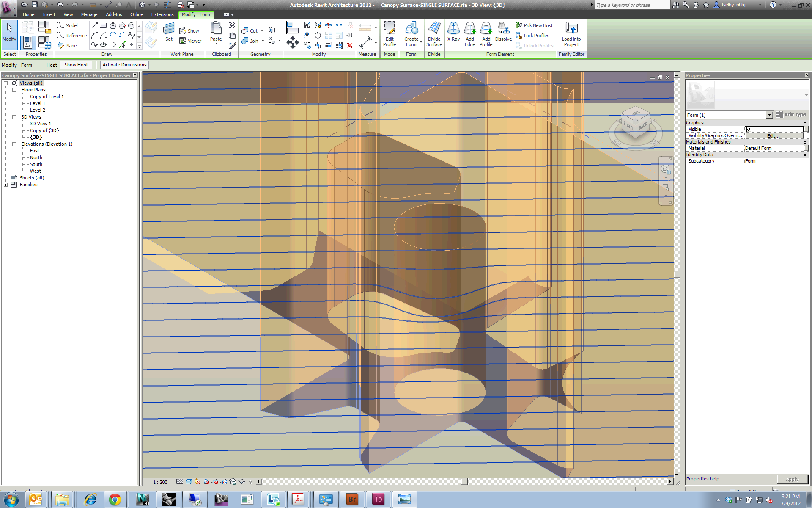Open the Join geometry dropdown arrow
This screenshot has width=812, height=508.
(x=263, y=41)
